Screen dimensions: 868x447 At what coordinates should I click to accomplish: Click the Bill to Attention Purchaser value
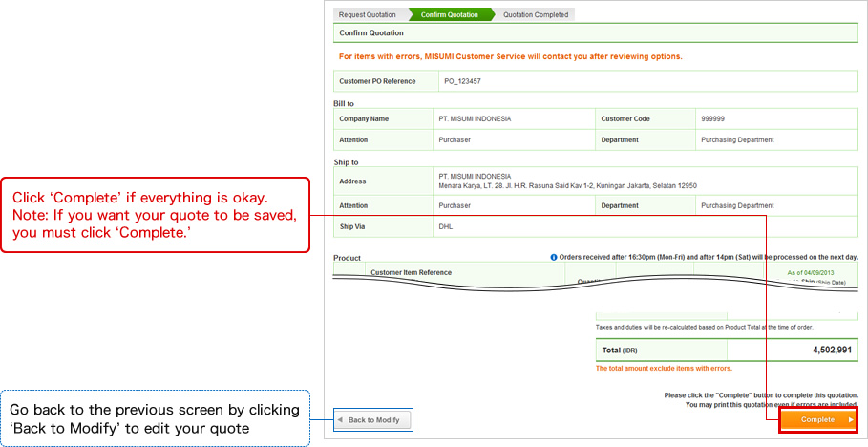click(455, 140)
